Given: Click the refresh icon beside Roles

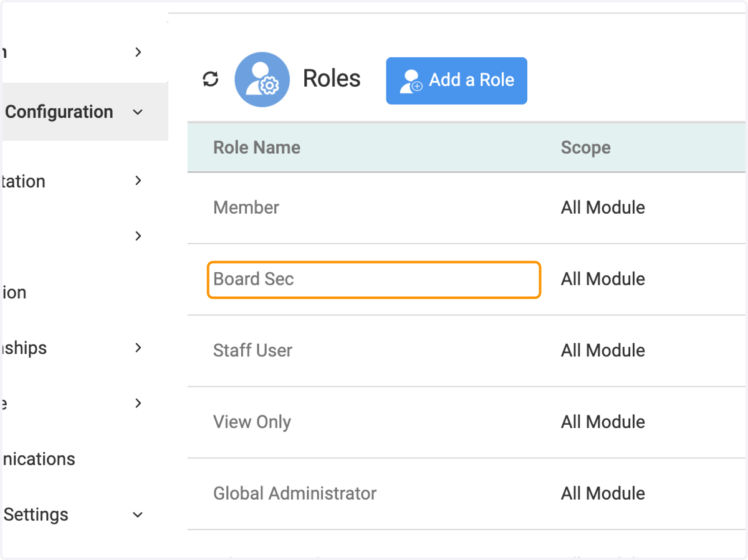Looking at the screenshot, I should tap(211, 79).
